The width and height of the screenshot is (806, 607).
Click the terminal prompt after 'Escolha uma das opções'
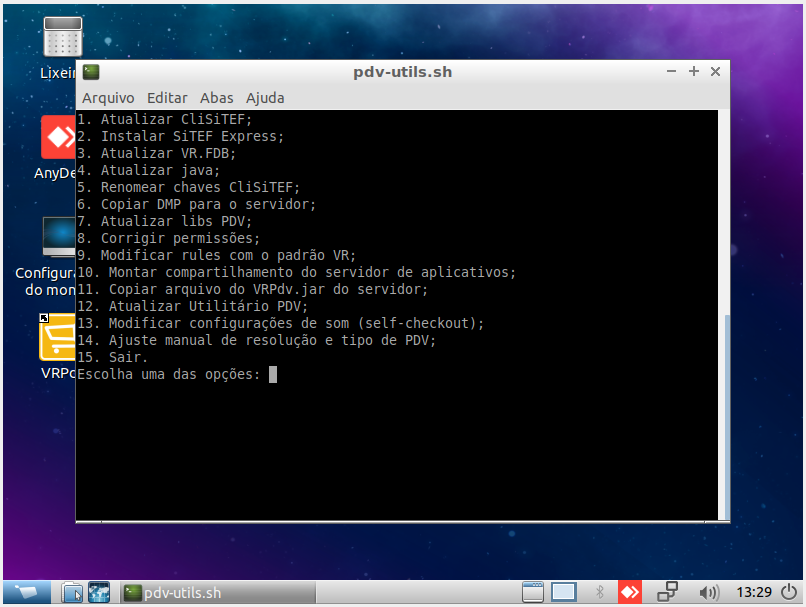pos(273,374)
